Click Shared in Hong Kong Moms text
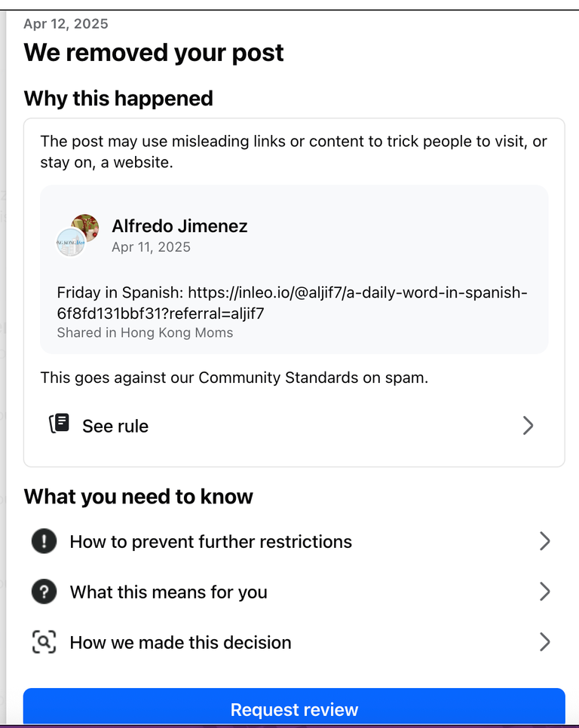Image resolution: width=579 pixels, height=728 pixels. (145, 333)
